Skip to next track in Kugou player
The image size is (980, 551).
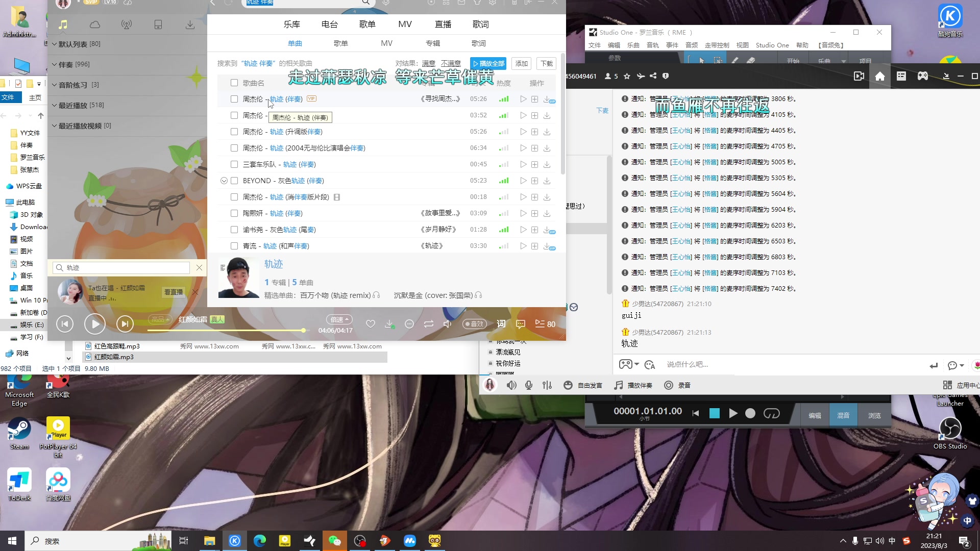pyautogui.click(x=125, y=324)
